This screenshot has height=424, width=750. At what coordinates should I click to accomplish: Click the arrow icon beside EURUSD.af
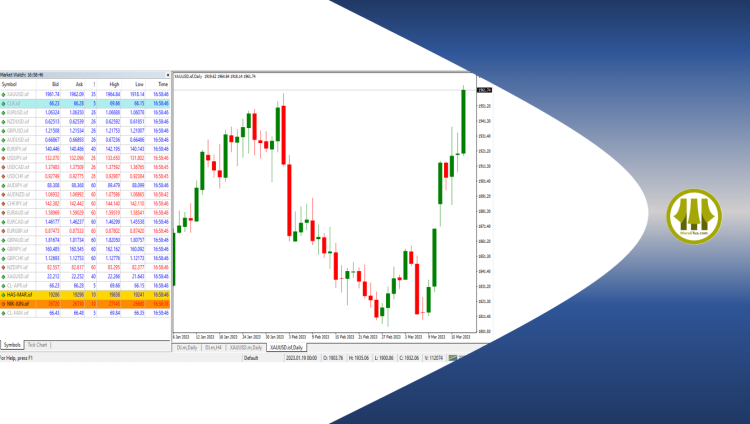(4, 112)
